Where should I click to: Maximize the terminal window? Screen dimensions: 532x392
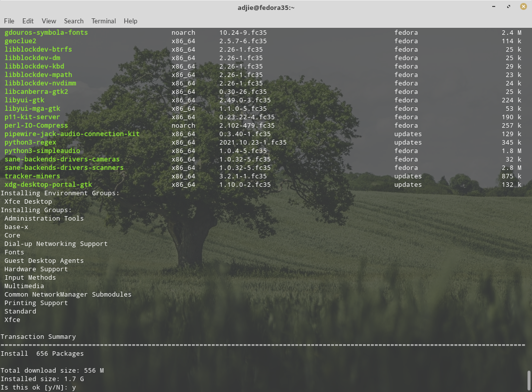tap(509, 6)
